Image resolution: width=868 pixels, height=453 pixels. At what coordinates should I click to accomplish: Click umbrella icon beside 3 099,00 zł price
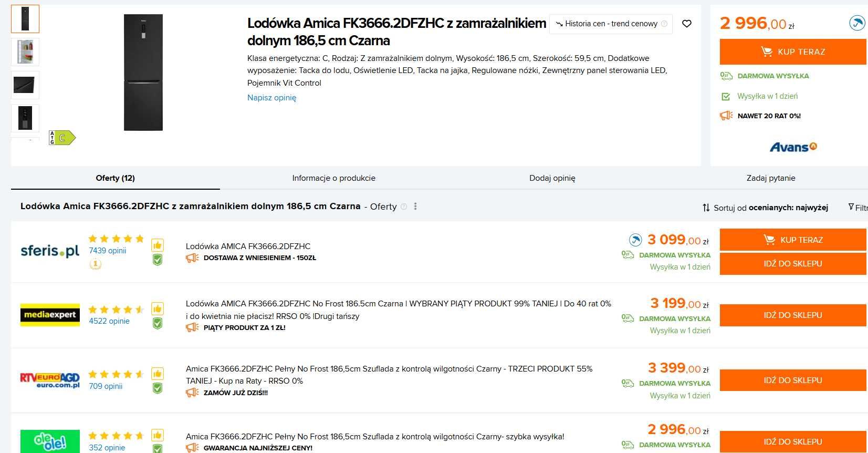click(635, 240)
